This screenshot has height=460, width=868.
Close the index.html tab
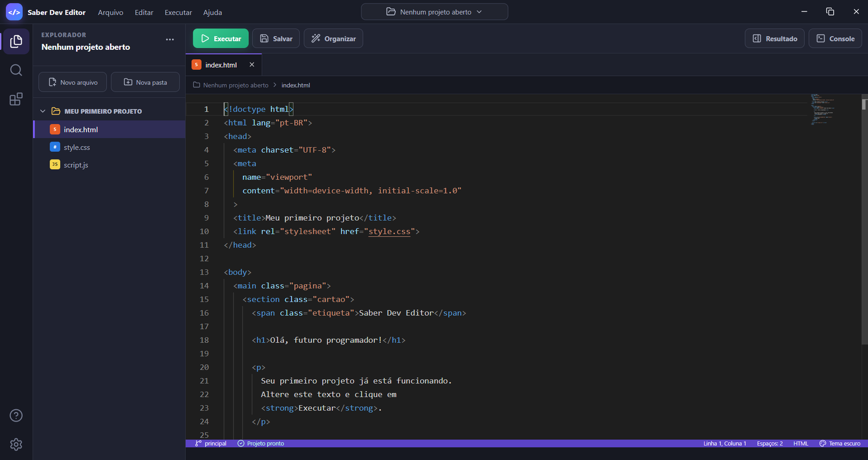point(252,65)
